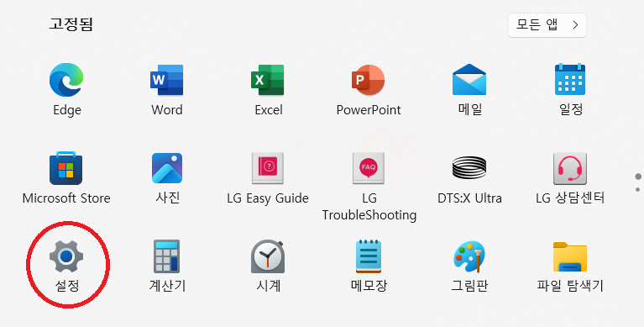Open the 사진 photos app
The image size is (644, 327).
click(x=167, y=168)
